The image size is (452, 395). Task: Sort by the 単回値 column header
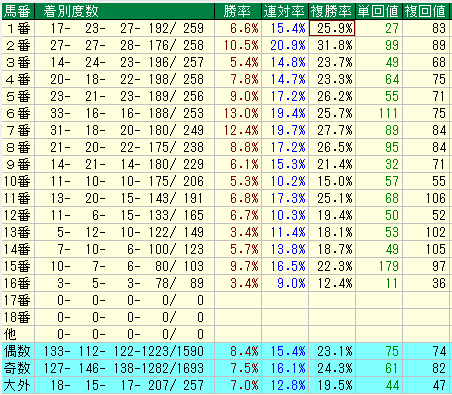pyautogui.click(x=379, y=11)
